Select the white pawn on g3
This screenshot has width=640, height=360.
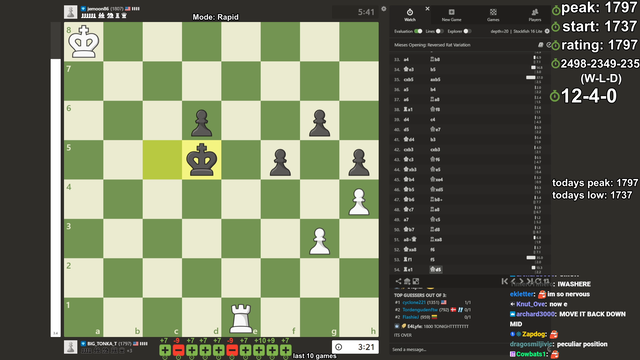[320, 241]
